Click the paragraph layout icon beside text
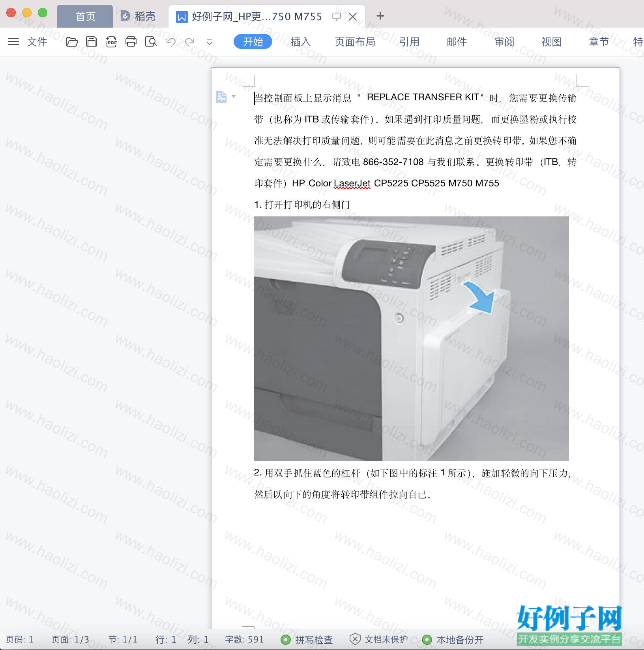The height and width of the screenshot is (650, 644). [x=221, y=96]
